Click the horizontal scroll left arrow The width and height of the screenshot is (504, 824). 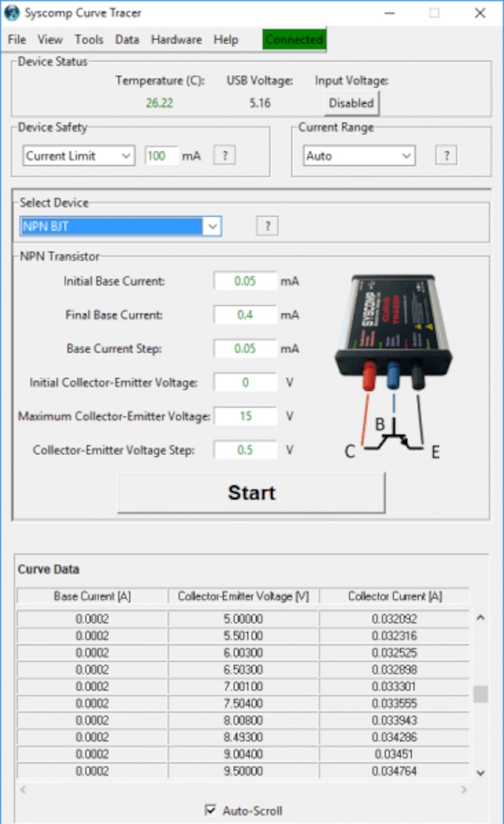tap(23, 789)
